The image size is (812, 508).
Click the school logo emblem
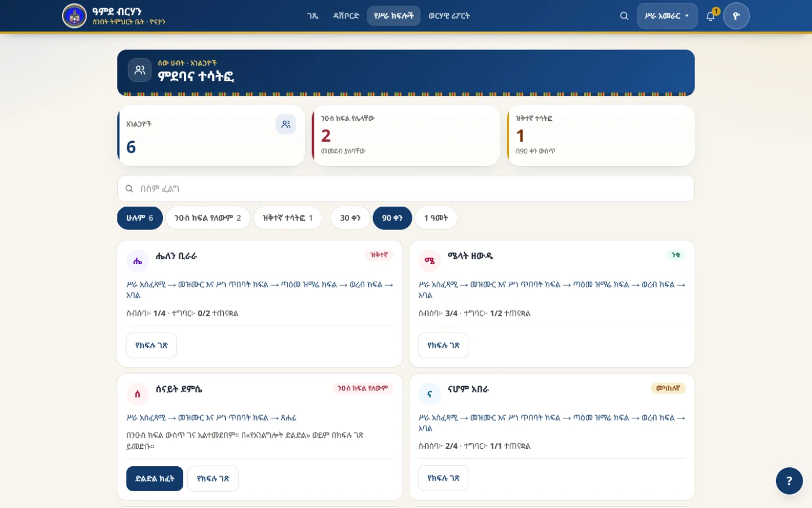(74, 16)
